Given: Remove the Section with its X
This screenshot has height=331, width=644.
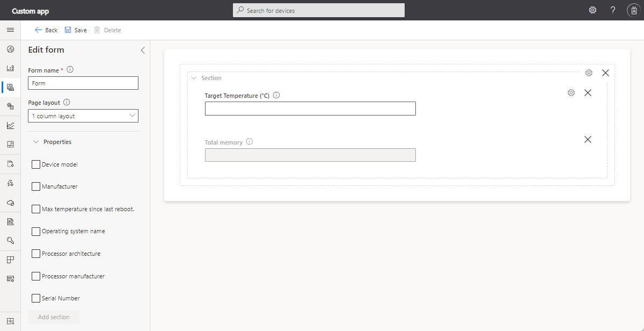Looking at the screenshot, I should click(x=605, y=73).
